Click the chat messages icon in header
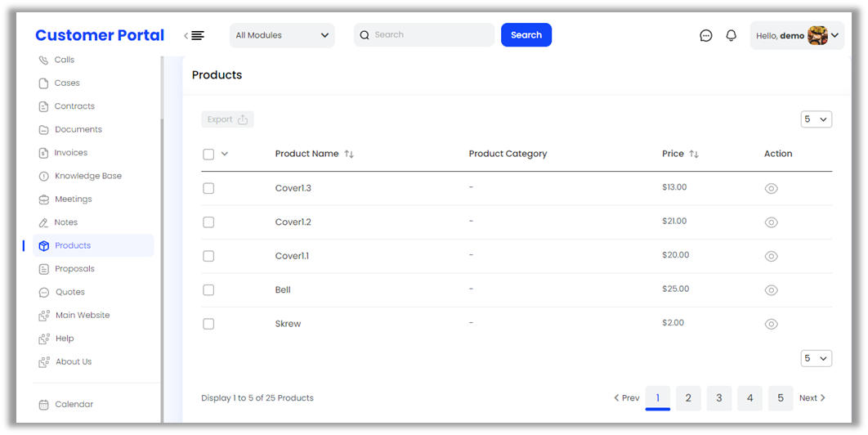This screenshot has height=435, width=868. (706, 36)
